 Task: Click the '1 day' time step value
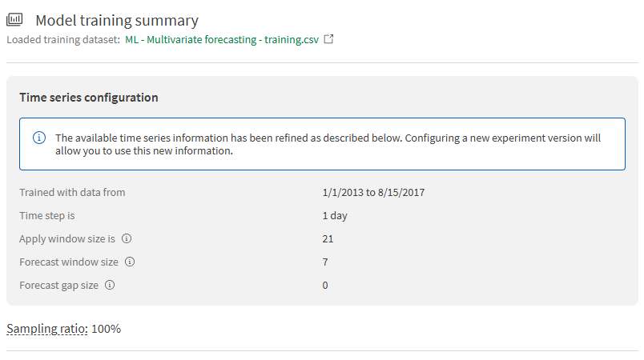[x=335, y=215]
